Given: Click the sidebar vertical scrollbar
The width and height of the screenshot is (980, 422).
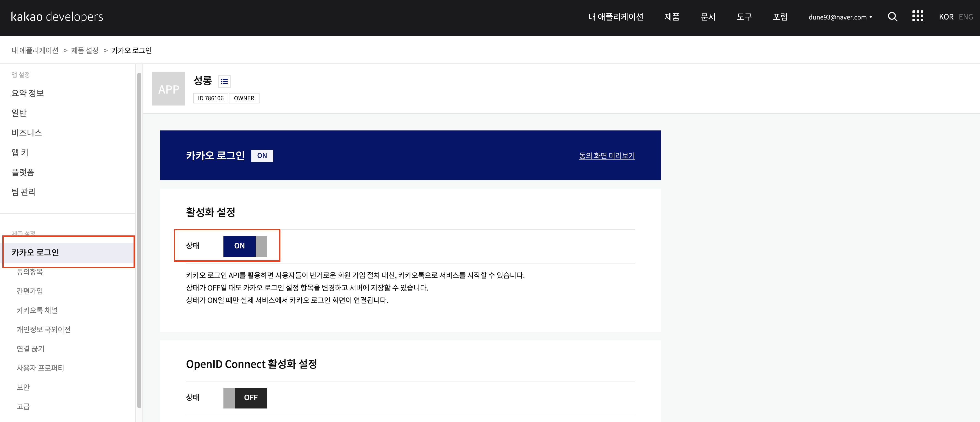Looking at the screenshot, I should point(139,240).
